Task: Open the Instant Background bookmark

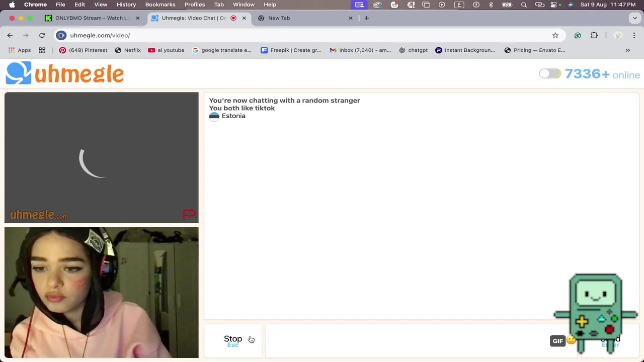Action: [x=465, y=50]
